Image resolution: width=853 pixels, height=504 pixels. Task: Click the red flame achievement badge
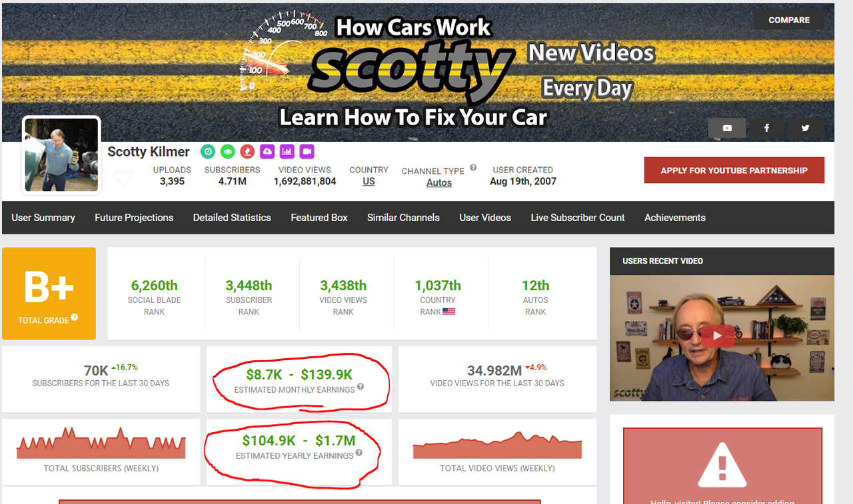247,152
